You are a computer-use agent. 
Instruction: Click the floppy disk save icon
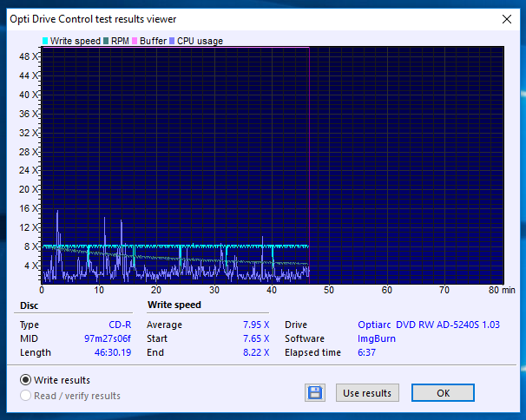coord(315,392)
